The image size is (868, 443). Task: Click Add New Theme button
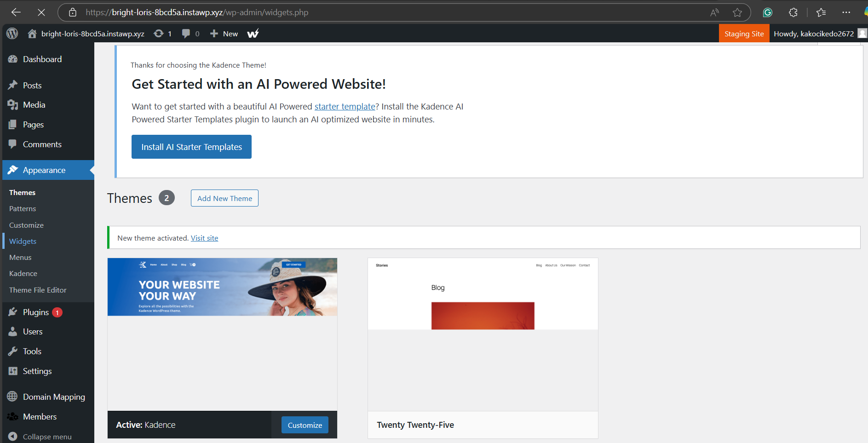[224, 198]
